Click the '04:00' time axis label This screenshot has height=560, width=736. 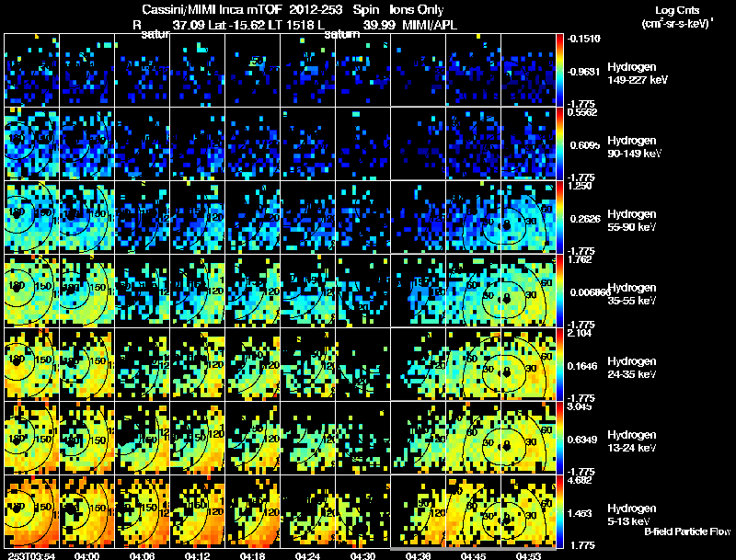86,556
